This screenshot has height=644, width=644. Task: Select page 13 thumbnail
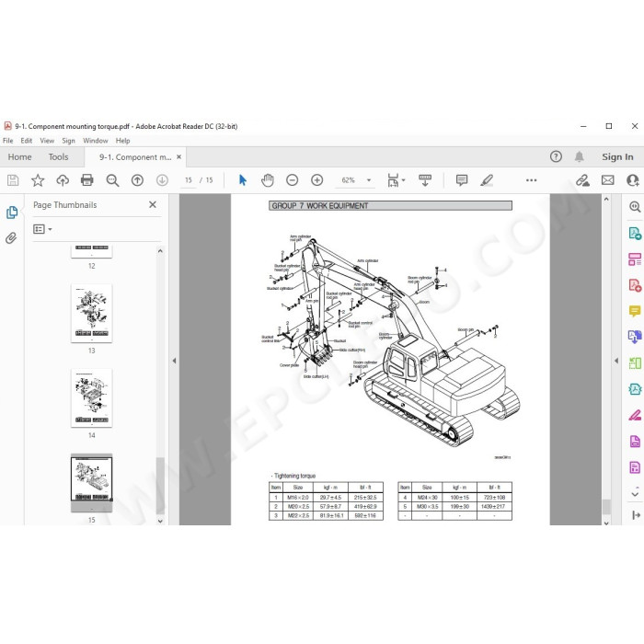[x=92, y=314]
